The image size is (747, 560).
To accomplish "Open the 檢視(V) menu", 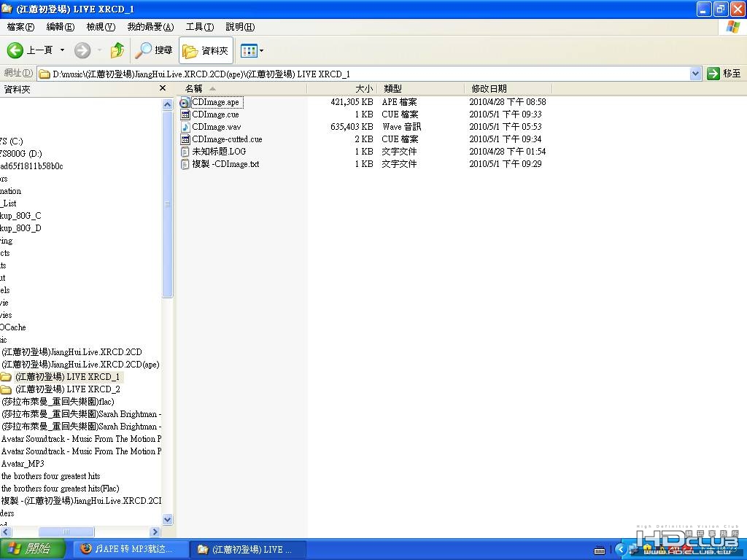I will click(x=101, y=27).
